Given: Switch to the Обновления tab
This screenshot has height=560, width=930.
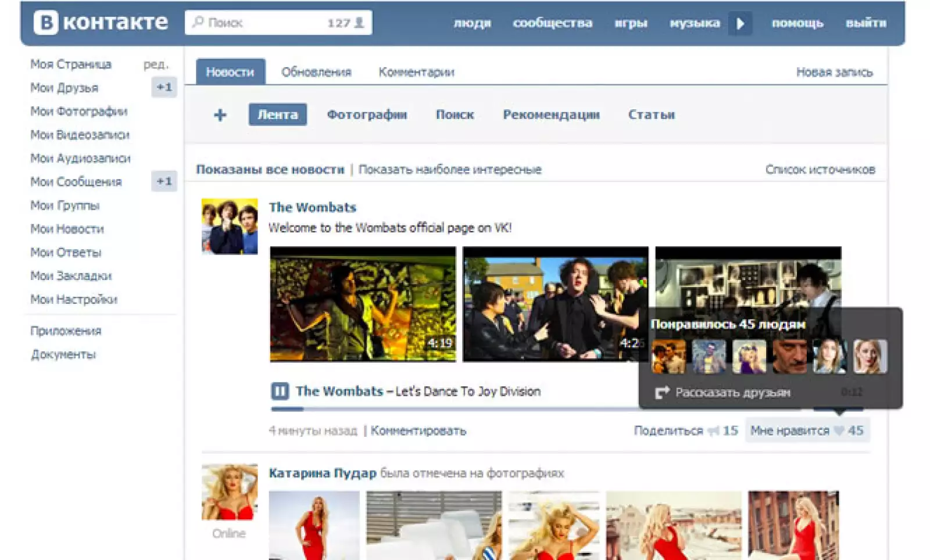Looking at the screenshot, I should pyautogui.click(x=316, y=72).
